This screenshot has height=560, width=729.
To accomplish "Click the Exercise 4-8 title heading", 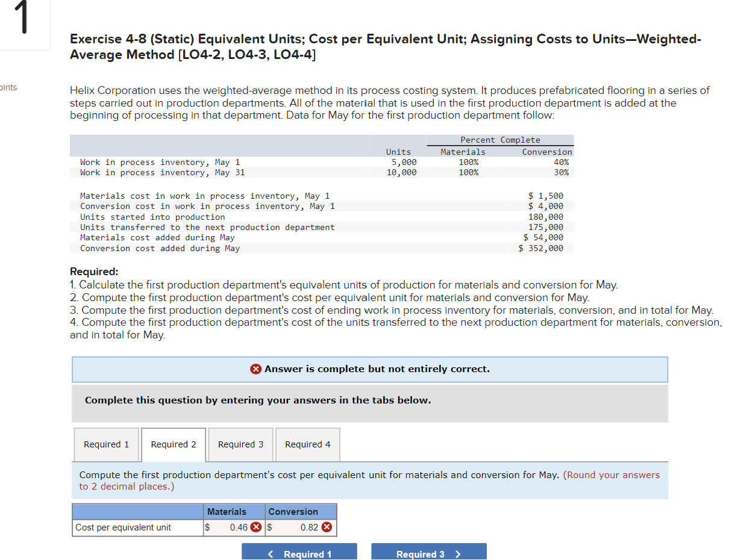I will click(x=386, y=46).
